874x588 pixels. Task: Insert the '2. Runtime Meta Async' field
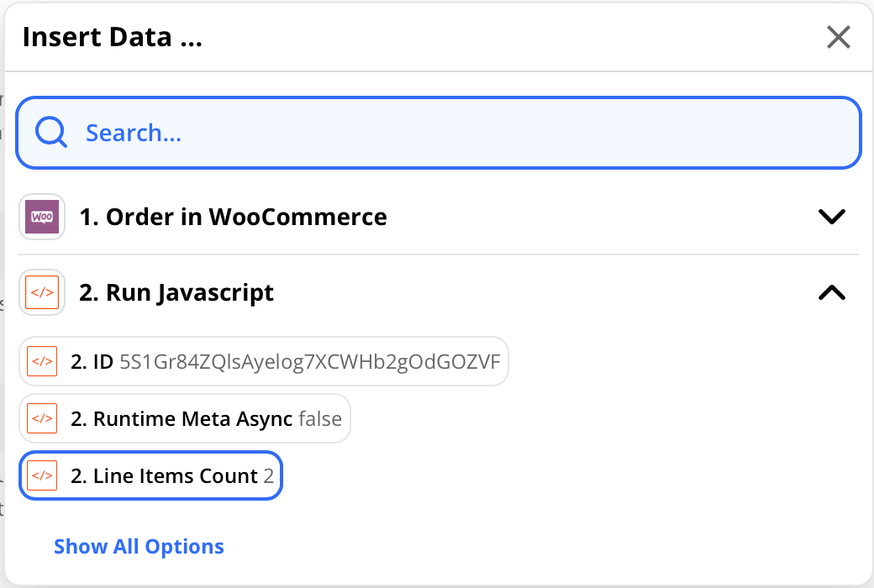181,418
